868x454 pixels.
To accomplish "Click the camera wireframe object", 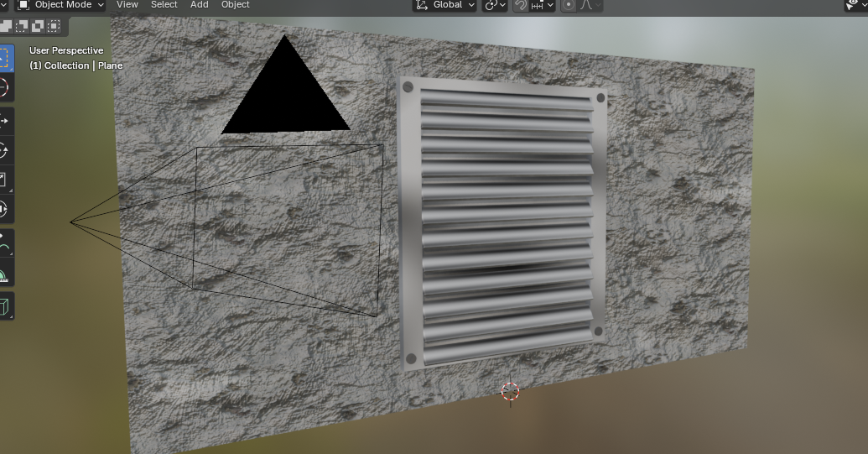I will point(226,229).
